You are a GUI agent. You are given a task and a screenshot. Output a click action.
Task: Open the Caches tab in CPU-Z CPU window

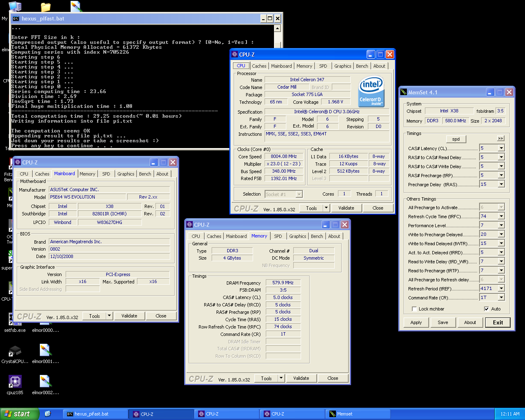point(259,66)
